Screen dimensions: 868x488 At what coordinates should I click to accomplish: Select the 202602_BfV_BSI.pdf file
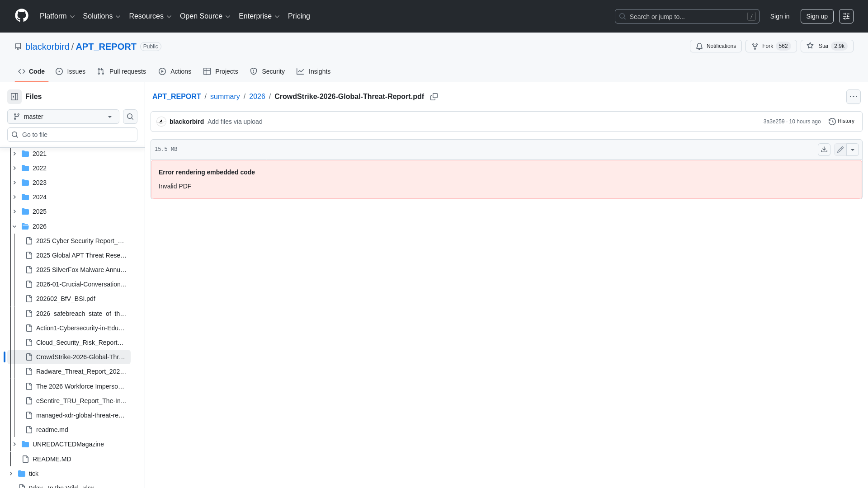point(66,299)
